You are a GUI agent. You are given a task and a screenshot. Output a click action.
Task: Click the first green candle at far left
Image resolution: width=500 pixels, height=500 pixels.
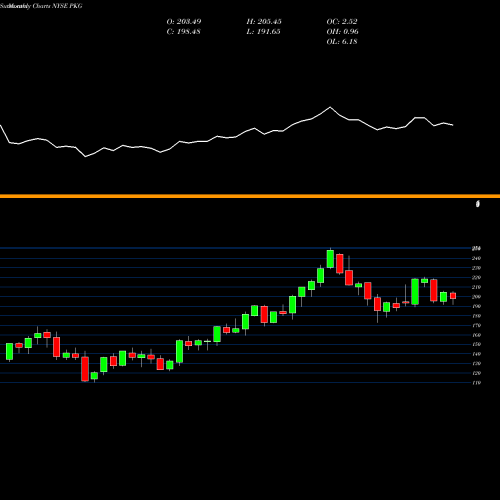9,352
